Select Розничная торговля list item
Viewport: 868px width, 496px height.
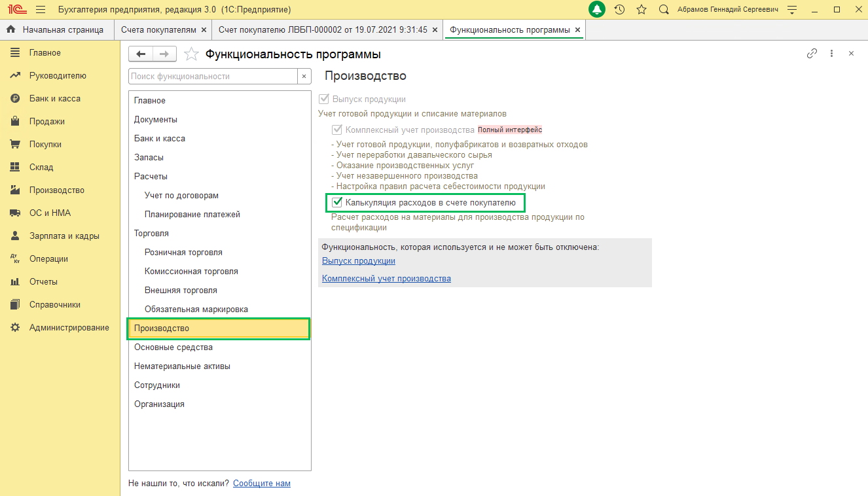coord(219,252)
